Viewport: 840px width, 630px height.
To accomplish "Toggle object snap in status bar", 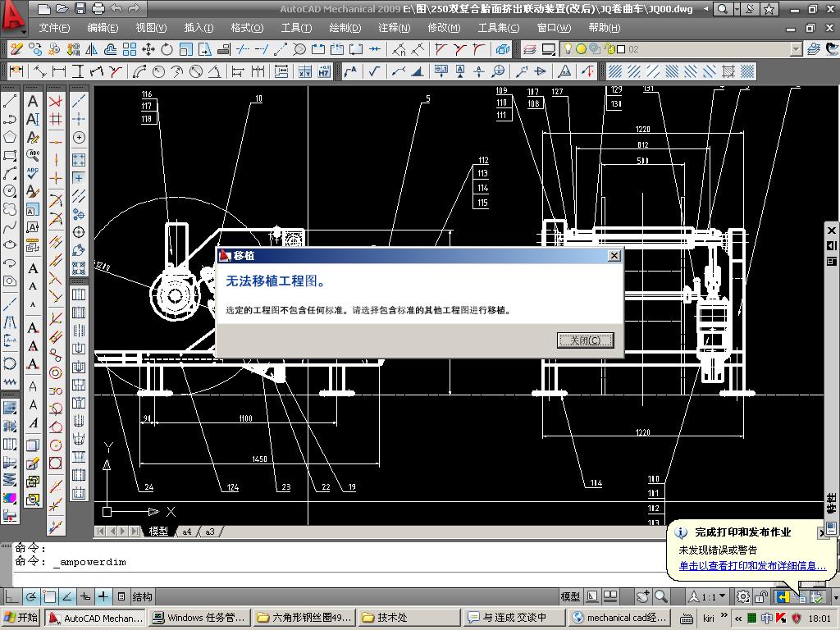I will (50, 596).
